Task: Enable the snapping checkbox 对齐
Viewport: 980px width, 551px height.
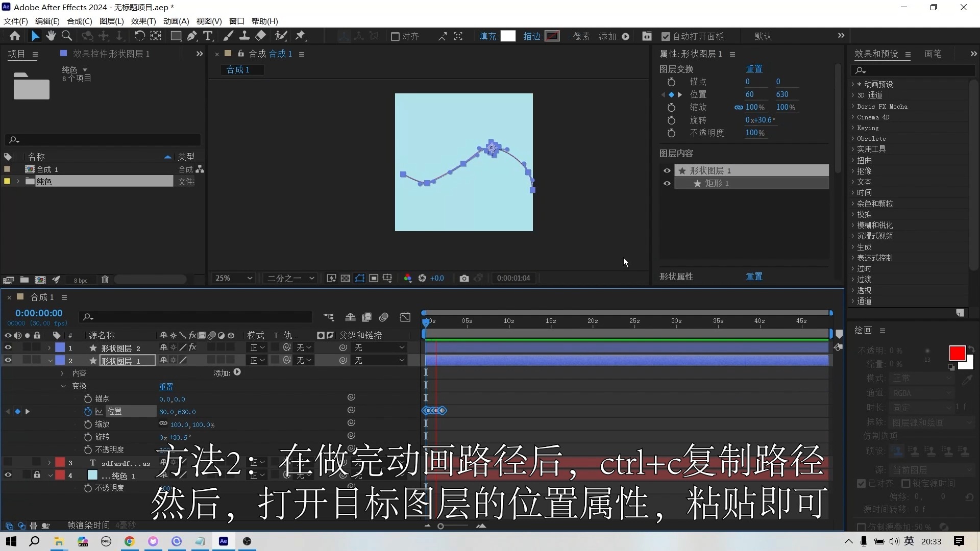Action: click(x=395, y=36)
